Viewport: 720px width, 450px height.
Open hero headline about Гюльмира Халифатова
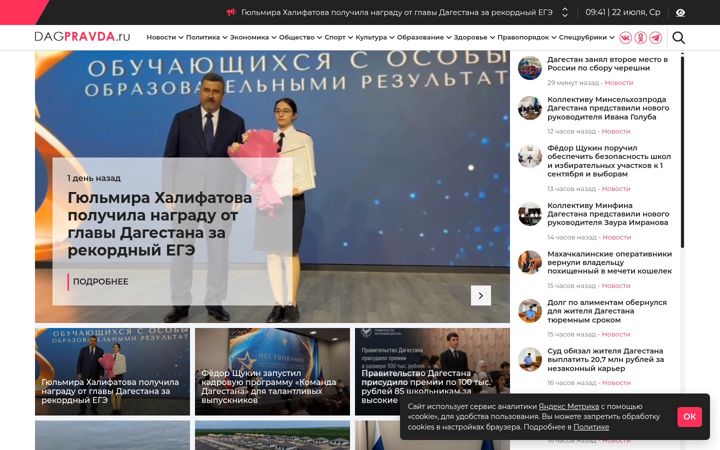[x=159, y=224]
